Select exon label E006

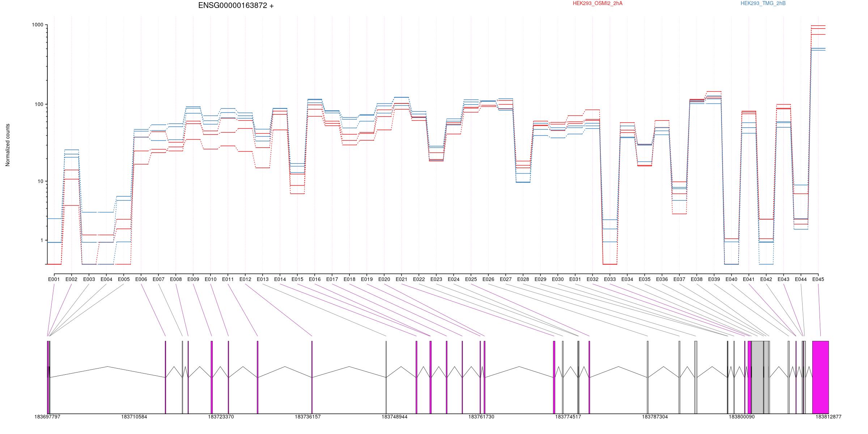click(141, 279)
